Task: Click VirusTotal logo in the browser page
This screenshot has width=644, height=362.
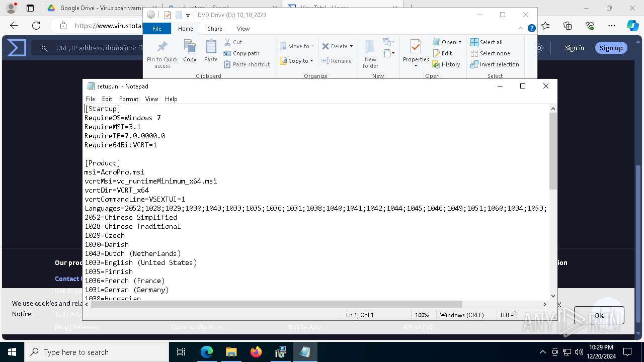Action: (17, 48)
